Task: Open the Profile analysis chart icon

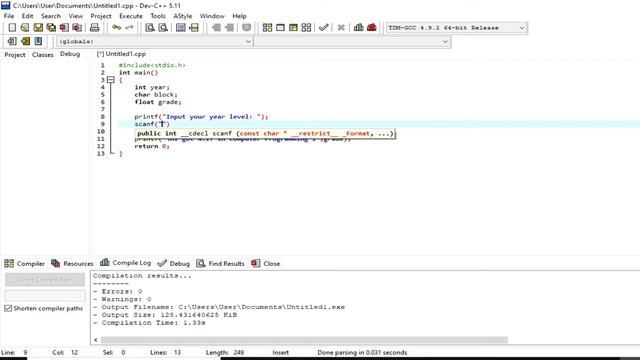Action: 359,27
